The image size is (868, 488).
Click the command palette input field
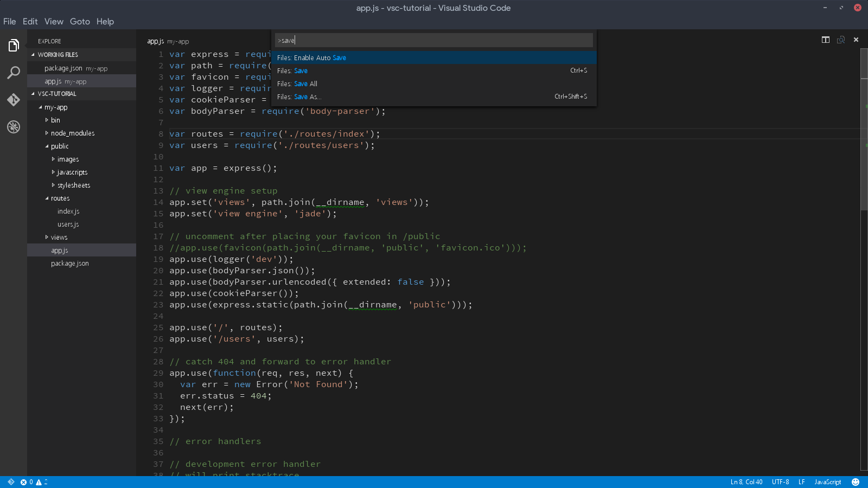pos(434,40)
